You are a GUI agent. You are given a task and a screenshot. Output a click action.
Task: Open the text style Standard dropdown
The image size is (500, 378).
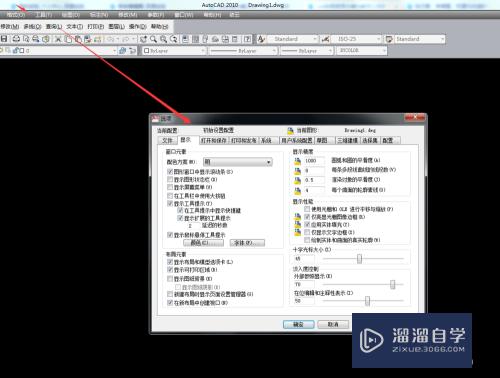tap(292, 39)
